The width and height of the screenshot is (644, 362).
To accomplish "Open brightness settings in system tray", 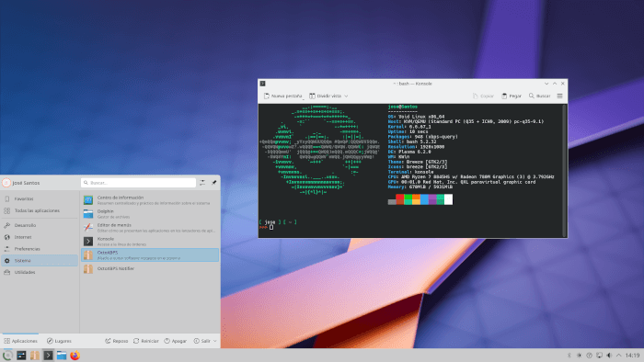I will pyautogui.click(x=579, y=356).
